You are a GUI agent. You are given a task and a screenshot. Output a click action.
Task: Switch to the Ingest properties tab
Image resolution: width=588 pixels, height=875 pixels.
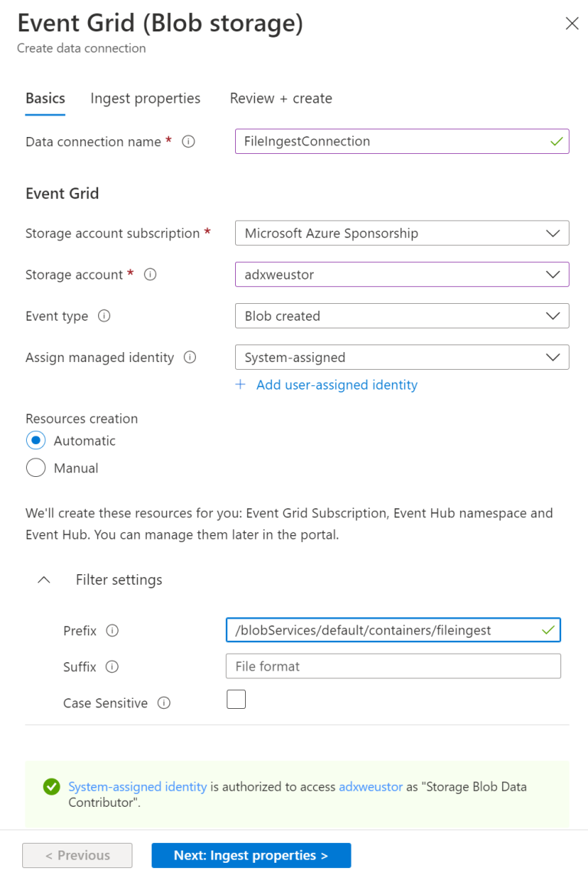tap(145, 98)
